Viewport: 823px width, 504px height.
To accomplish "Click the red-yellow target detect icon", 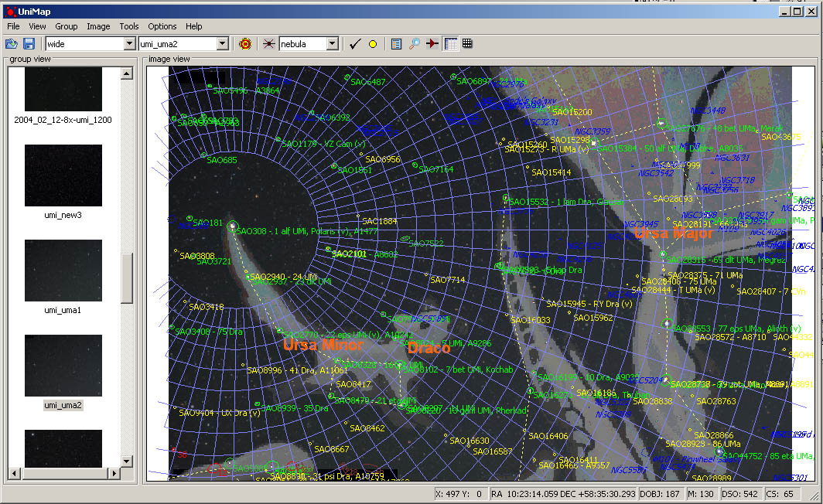I will coord(245,44).
